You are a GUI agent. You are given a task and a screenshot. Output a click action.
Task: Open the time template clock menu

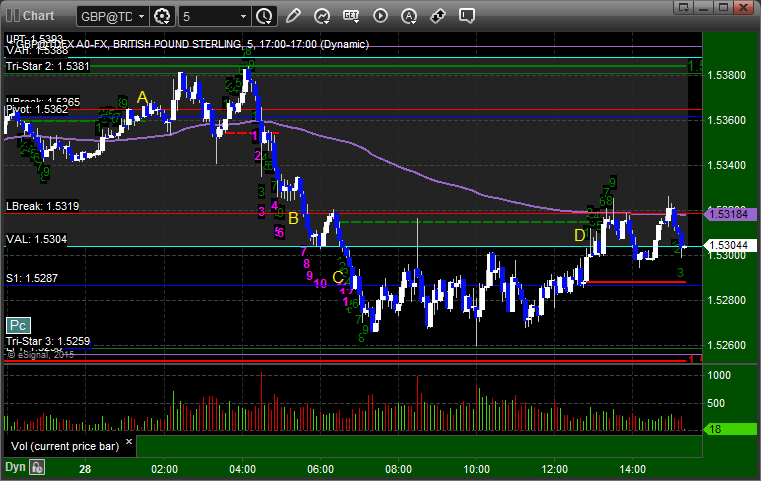pos(265,16)
